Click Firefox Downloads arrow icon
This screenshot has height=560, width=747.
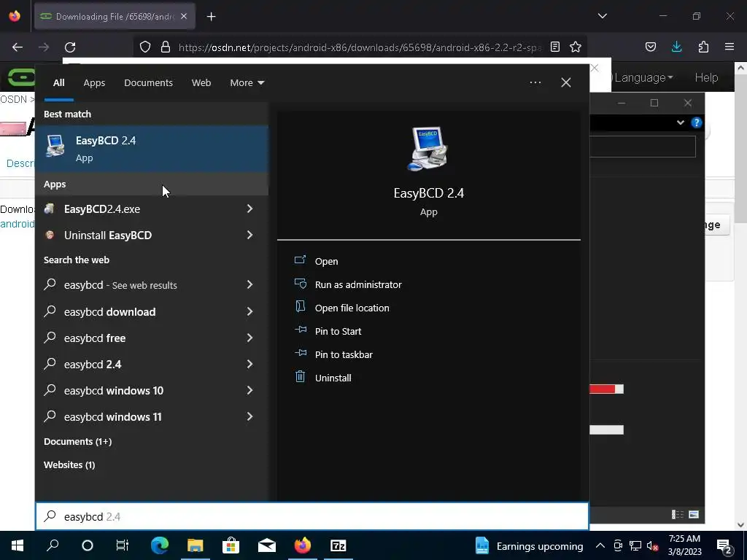tap(676, 47)
